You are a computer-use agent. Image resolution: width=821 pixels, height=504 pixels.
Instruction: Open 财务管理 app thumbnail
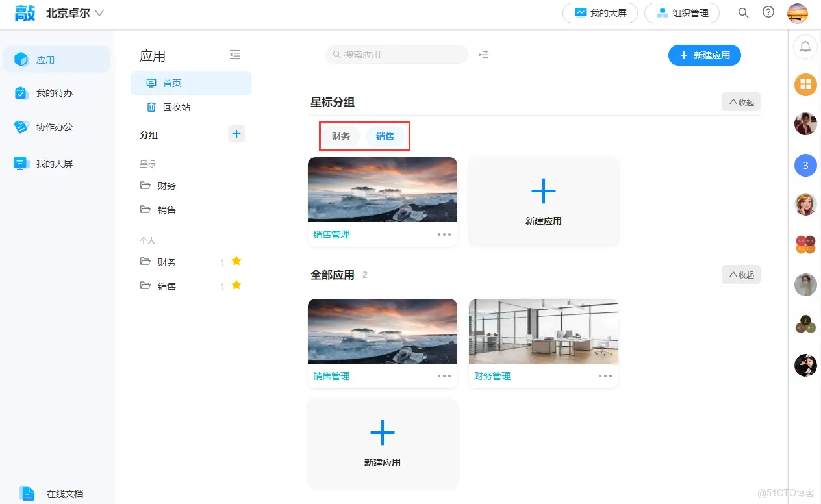pyautogui.click(x=544, y=331)
